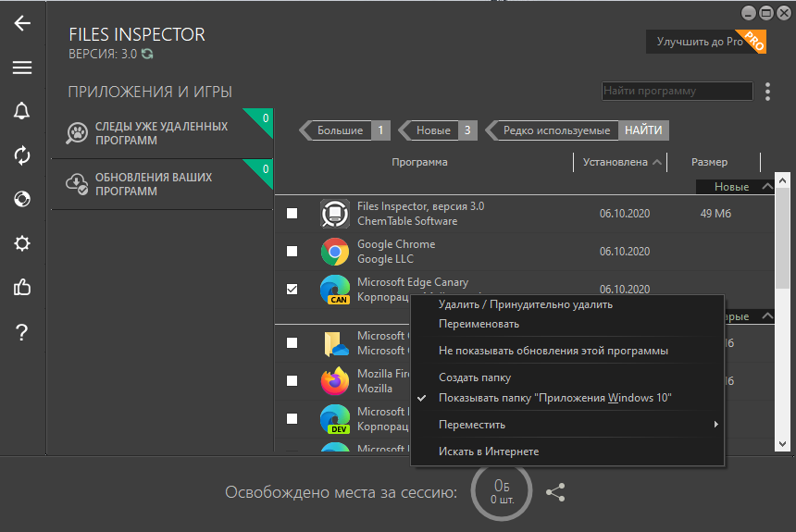
Task: Open notifications bell icon
Action: [x=22, y=111]
